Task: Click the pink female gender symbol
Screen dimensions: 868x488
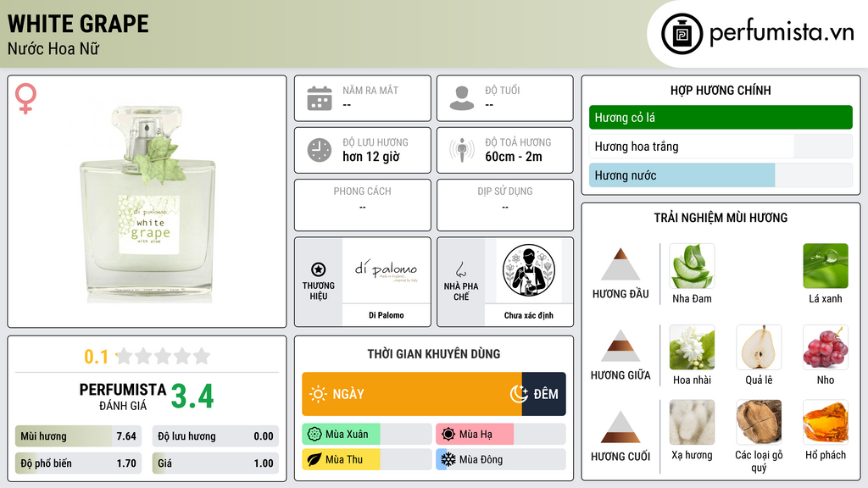Action: point(25,98)
